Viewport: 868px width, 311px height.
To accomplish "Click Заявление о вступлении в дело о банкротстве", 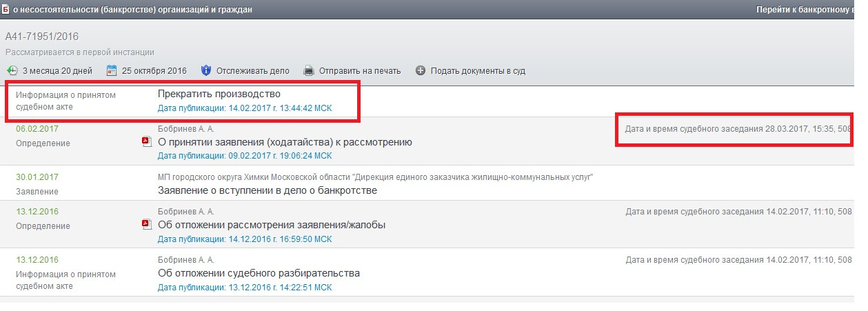I will point(268,190).
